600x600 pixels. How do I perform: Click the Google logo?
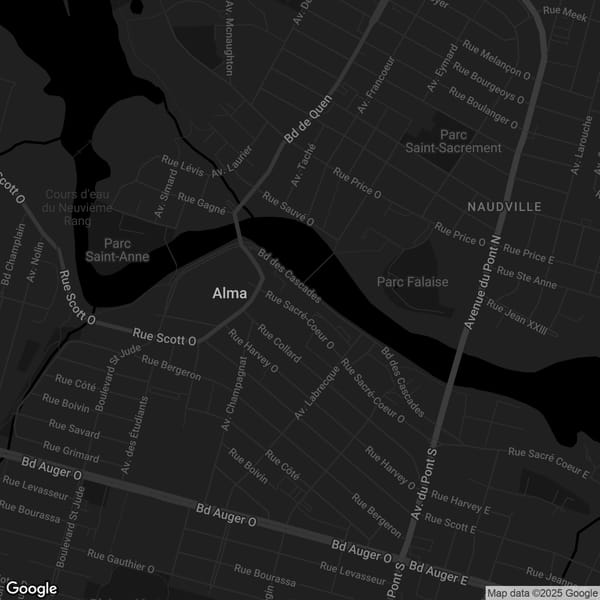31,588
